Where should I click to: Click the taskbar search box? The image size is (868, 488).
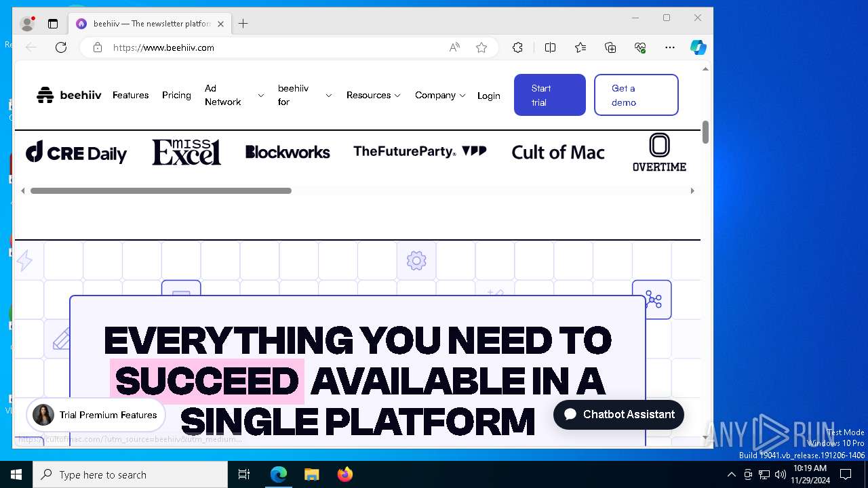click(130, 474)
